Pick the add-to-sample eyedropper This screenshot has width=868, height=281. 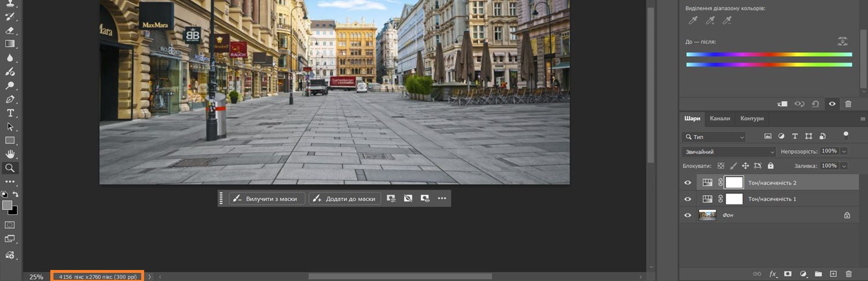tap(710, 21)
